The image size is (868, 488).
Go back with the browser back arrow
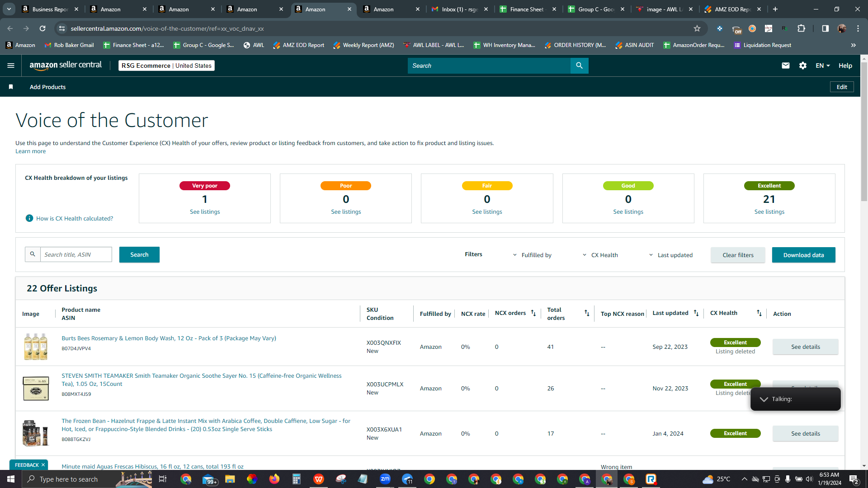pyautogui.click(x=10, y=28)
